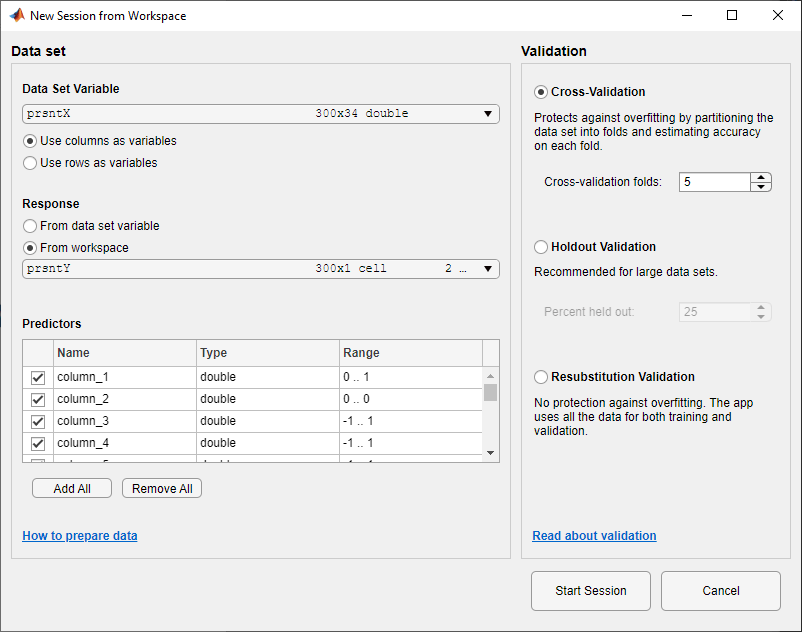Open the How to prepare data link

point(80,536)
